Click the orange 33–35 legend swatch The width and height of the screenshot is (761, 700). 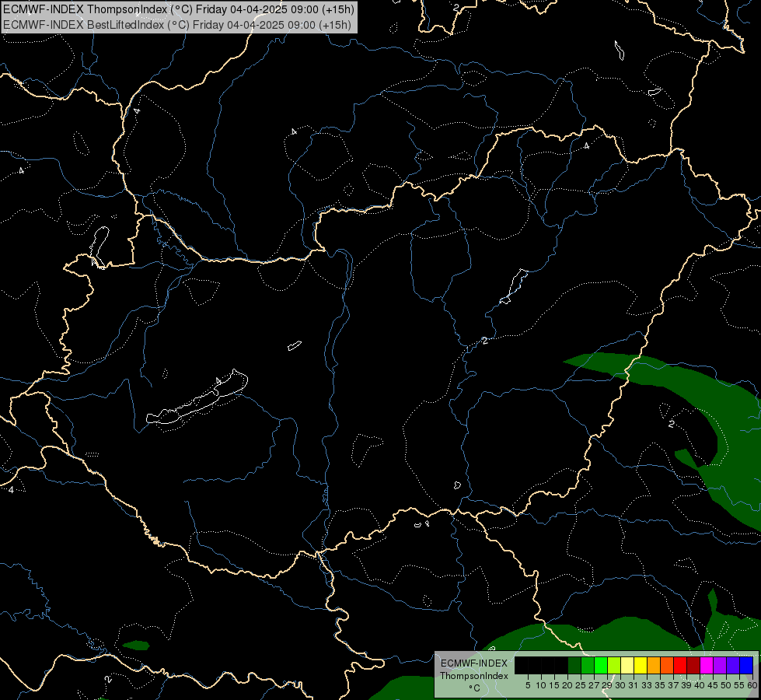coord(654,665)
